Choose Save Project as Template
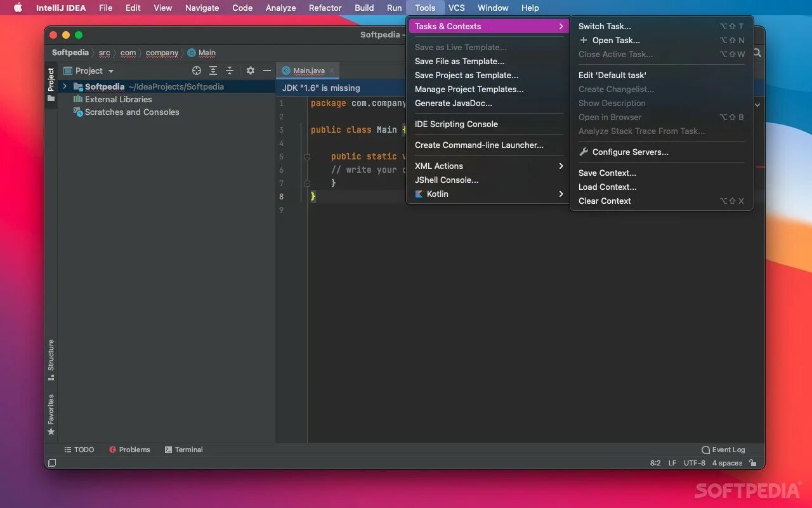The width and height of the screenshot is (812, 508). coord(488,75)
